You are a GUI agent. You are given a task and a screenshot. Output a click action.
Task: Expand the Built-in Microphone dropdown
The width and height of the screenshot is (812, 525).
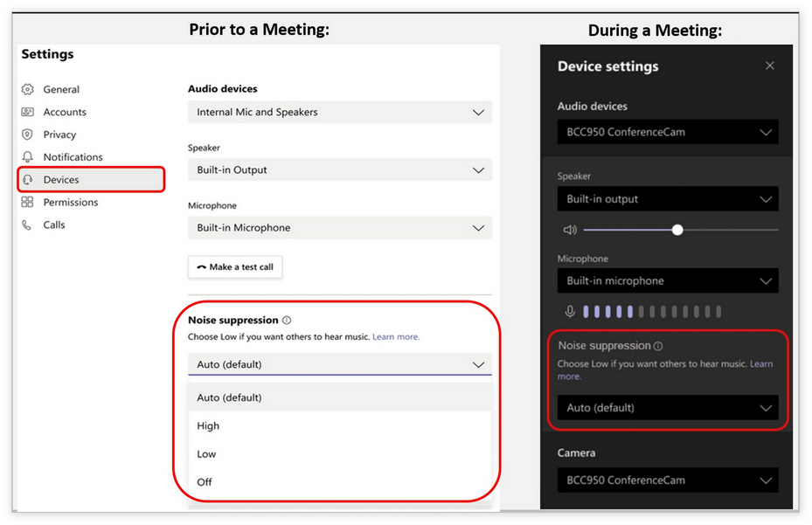[x=339, y=228]
